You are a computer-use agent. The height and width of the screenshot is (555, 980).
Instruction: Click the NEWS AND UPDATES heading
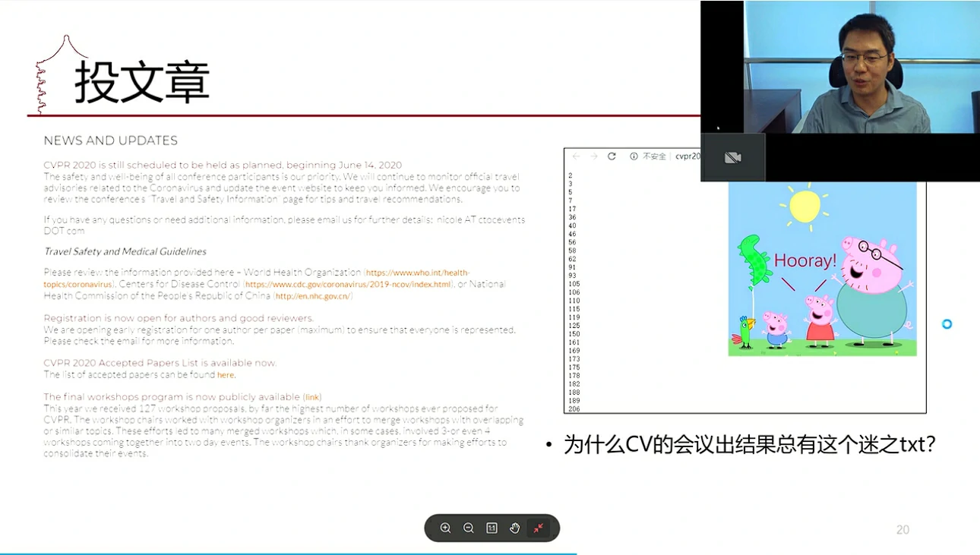[x=111, y=140]
